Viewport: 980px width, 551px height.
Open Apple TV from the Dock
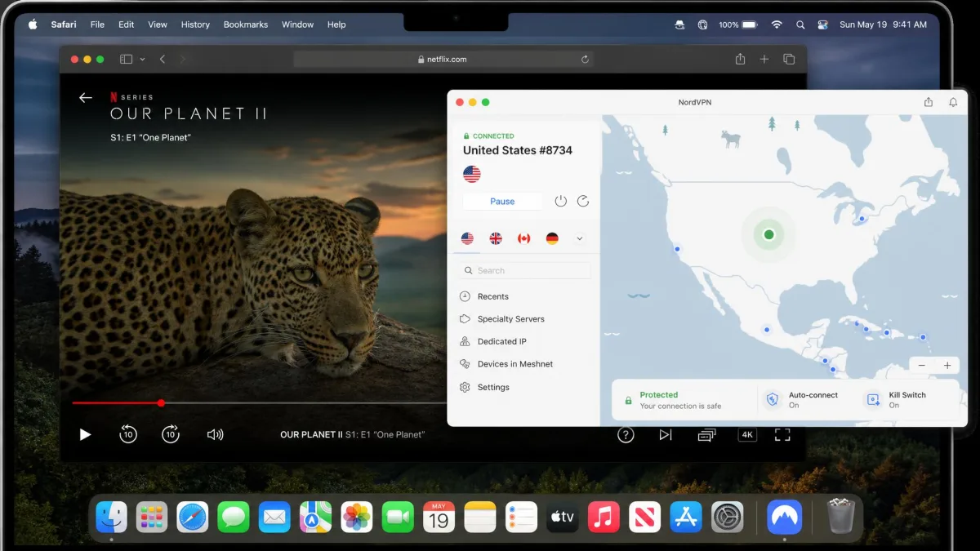(563, 517)
